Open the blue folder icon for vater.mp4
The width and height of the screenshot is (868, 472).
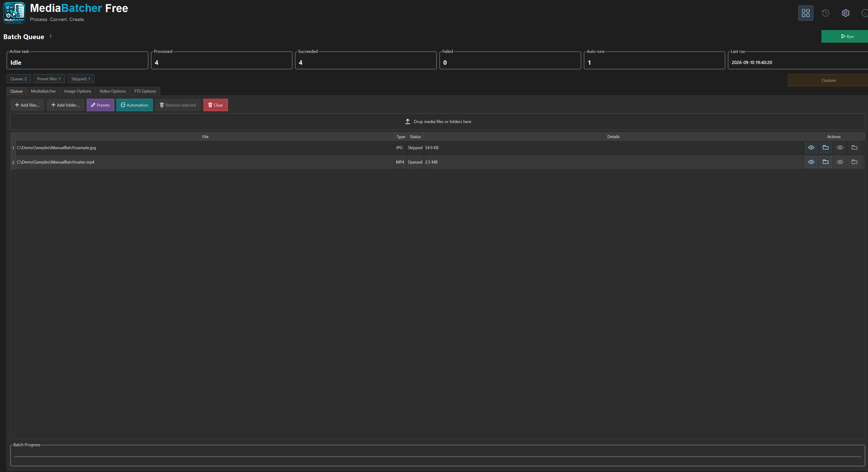click(825, 162)
